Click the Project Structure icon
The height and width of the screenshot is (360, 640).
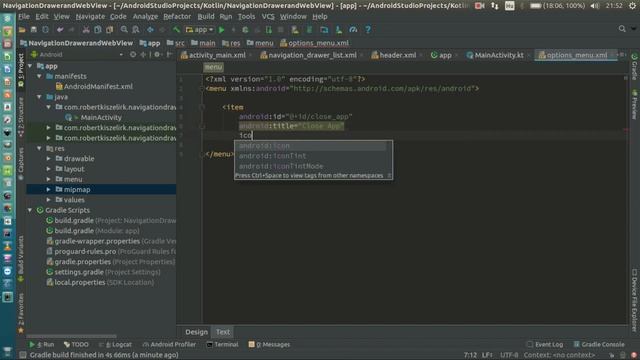pos(324,30)
